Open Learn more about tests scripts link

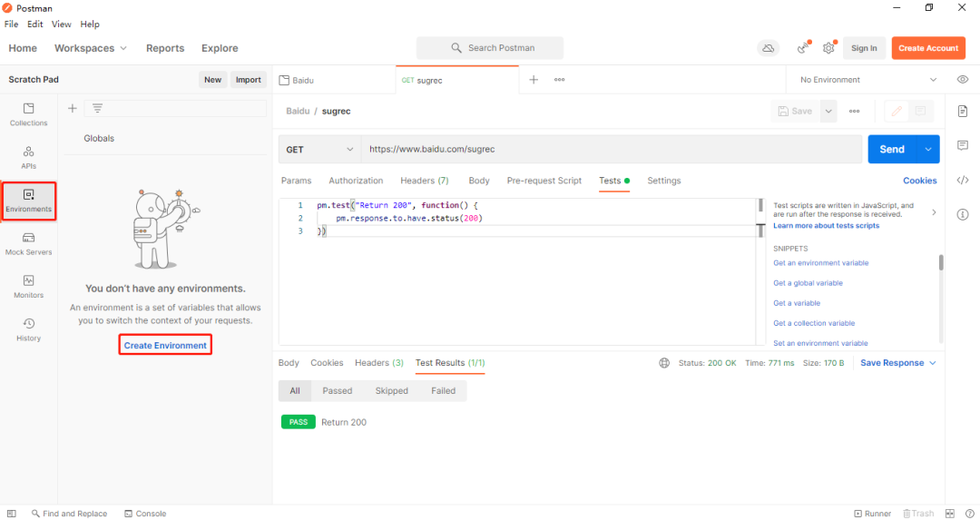pos(827,226)
